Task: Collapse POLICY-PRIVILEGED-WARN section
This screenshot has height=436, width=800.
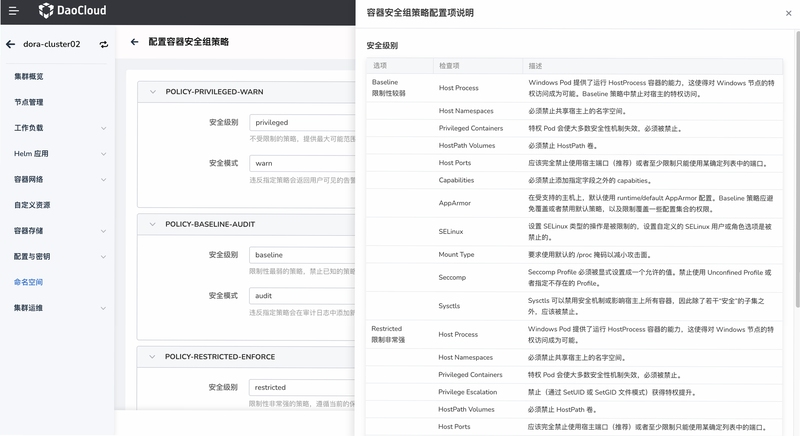Action: pos(153,92)
